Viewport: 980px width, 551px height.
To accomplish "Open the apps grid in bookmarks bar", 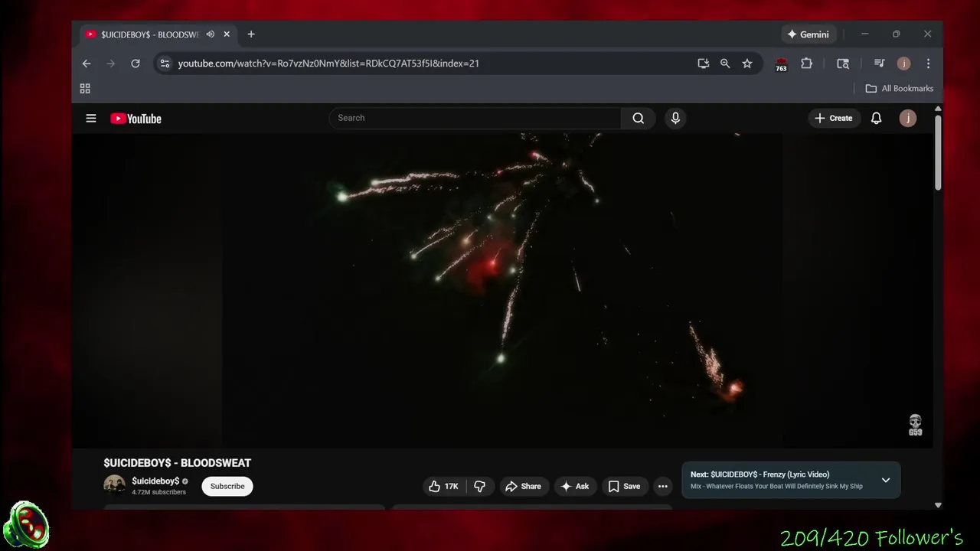I will (x=85, y=89).
